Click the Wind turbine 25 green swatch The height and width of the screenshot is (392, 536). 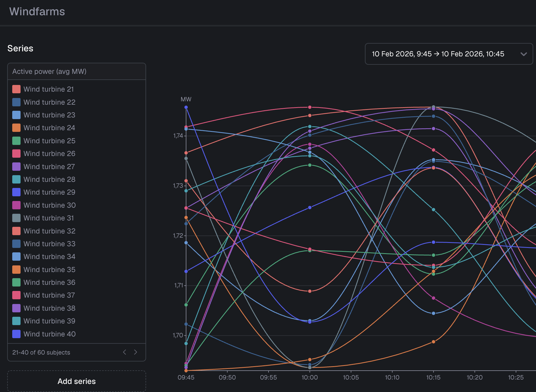pyautogui.click(x=16, y=141)
